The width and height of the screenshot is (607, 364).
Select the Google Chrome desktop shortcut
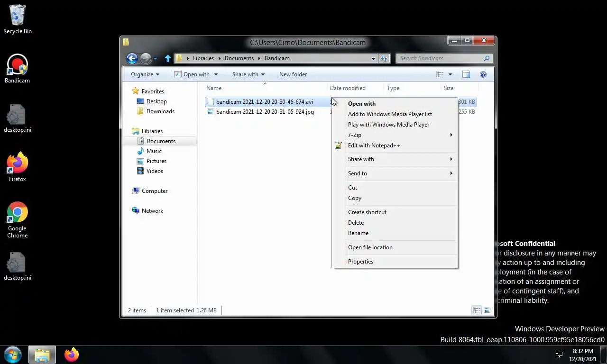pos(17,220)
